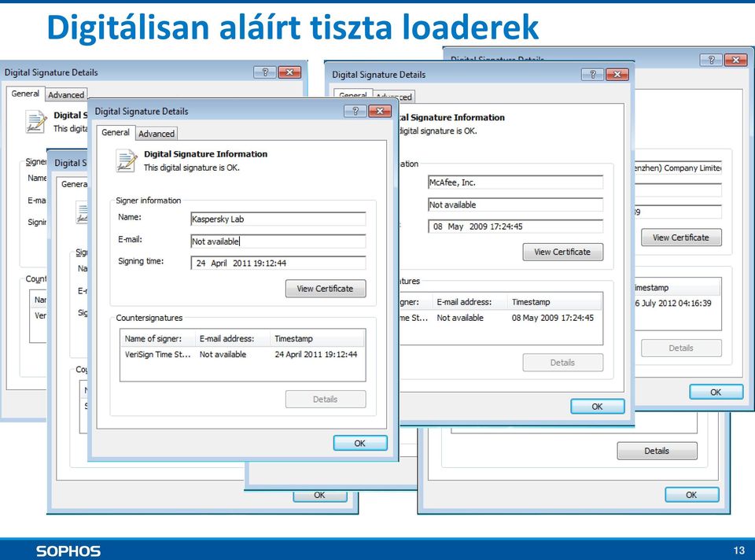This screenshot has height=560, width=755.
Task: Select General tab in far-left back dialog
Action: [x=25, y=94]
